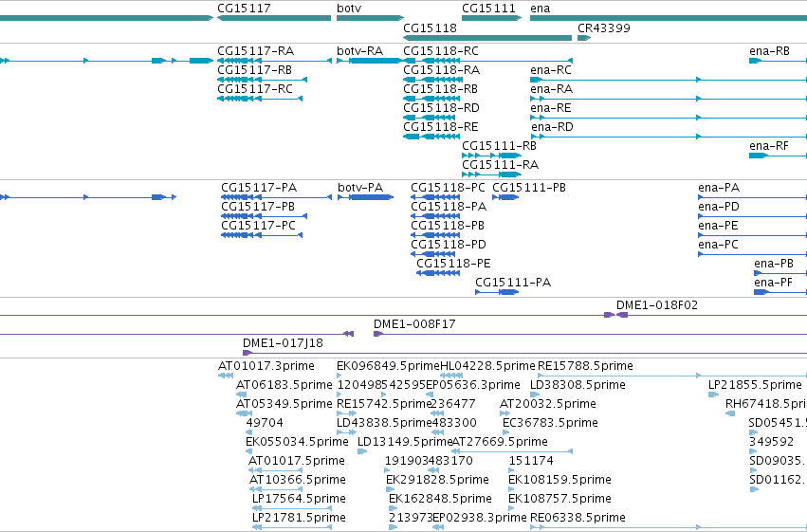807x532 pixels.
Task: Select the CR43399 gene label
Action: tap(604, 28)
